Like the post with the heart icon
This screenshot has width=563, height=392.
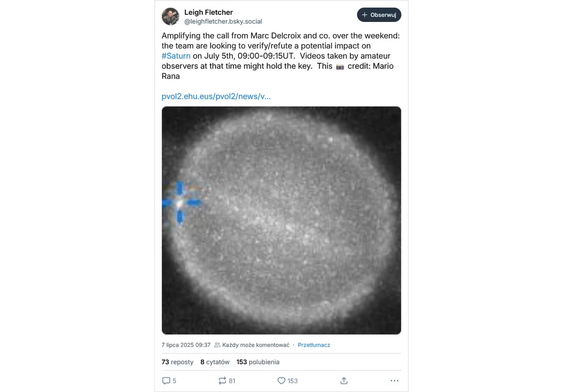tap(281, 380)
